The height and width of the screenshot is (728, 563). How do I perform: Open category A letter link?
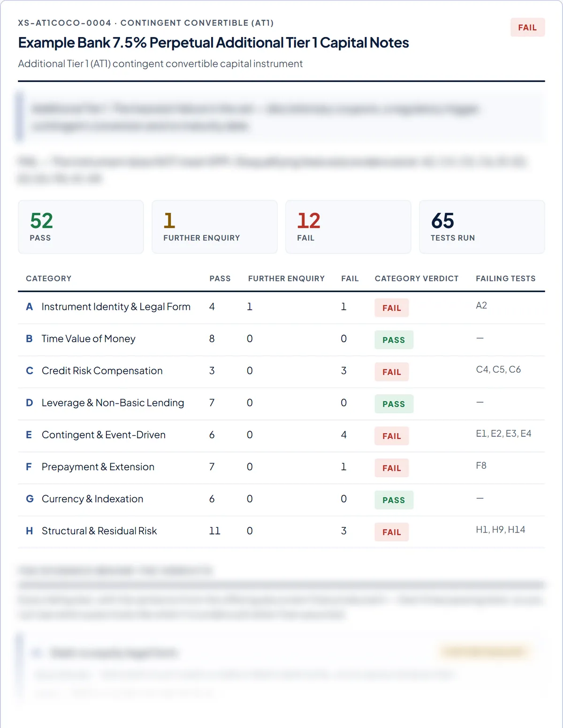pyautogui.click(x=29, y=307)
